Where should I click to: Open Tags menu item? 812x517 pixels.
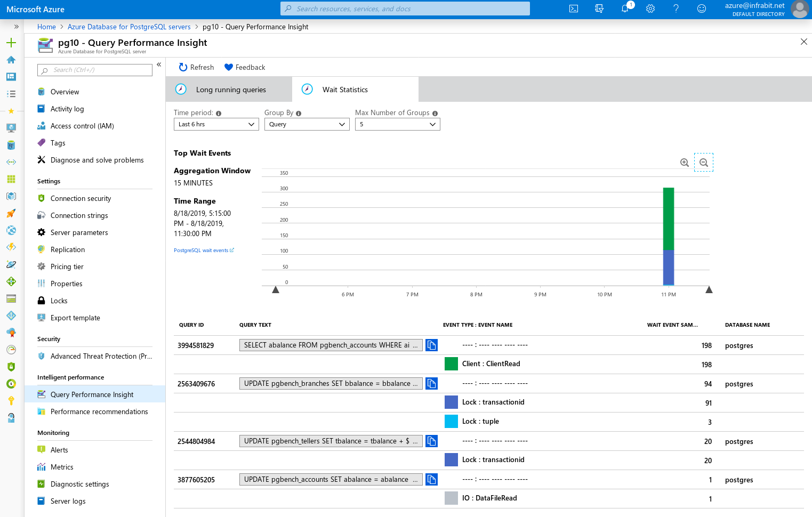click(58, 143)
